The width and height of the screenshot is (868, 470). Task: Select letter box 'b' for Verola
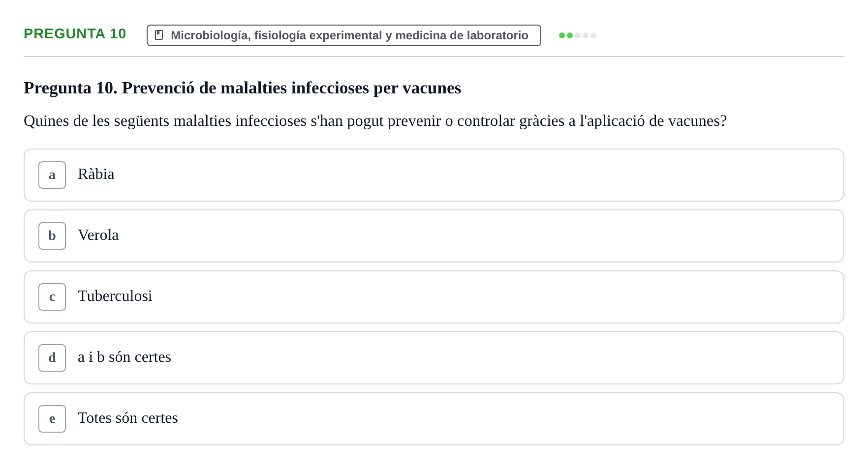[x=52, y=236]
